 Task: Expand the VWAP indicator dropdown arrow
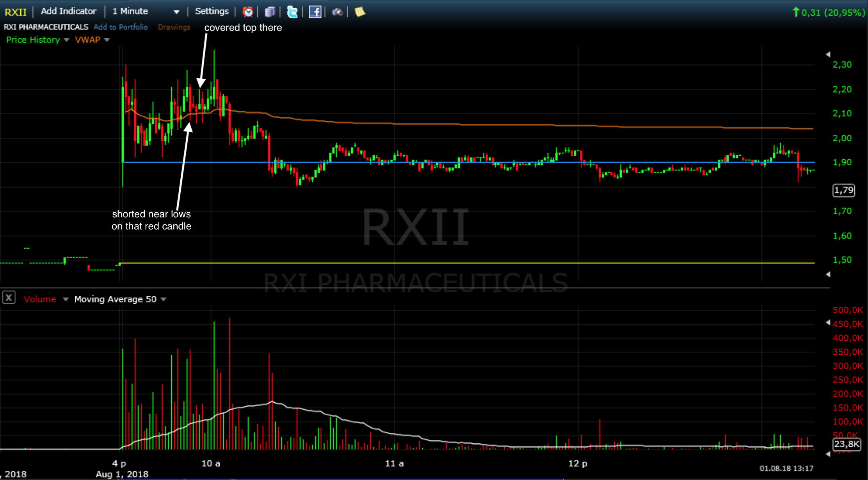(x=107, y=40)
